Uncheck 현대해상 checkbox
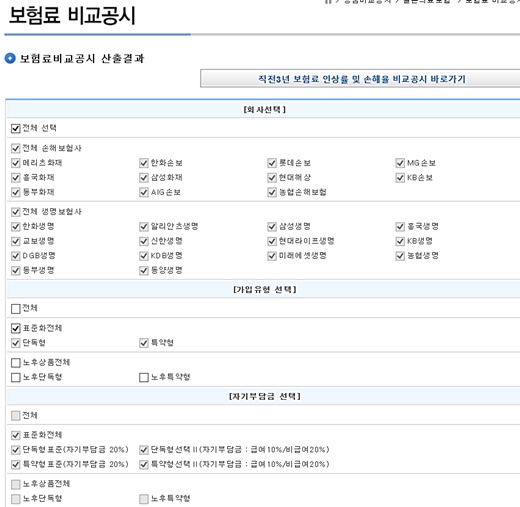This screenshot has height=507, width=520. [272, 178]
